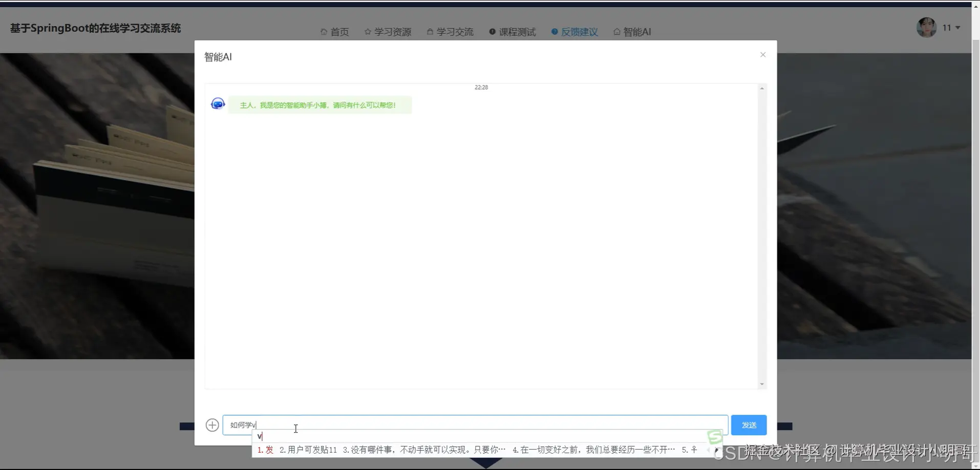Screen dimensions: 980x470
Task: Click the robot assistant avatar in chat
Action: pos(218,103)
